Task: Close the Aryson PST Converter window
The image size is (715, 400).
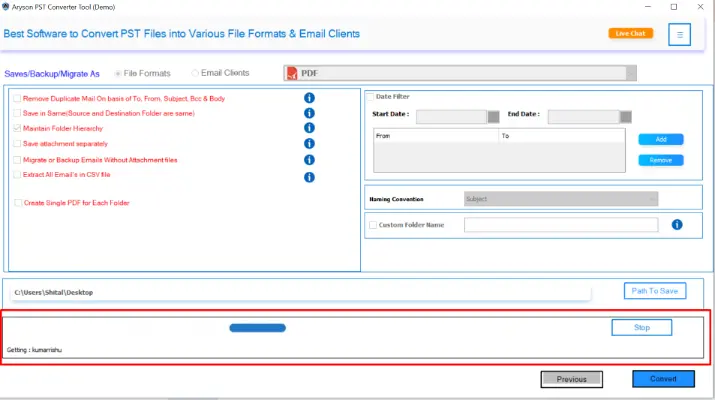Action: [x=700, y=7]
